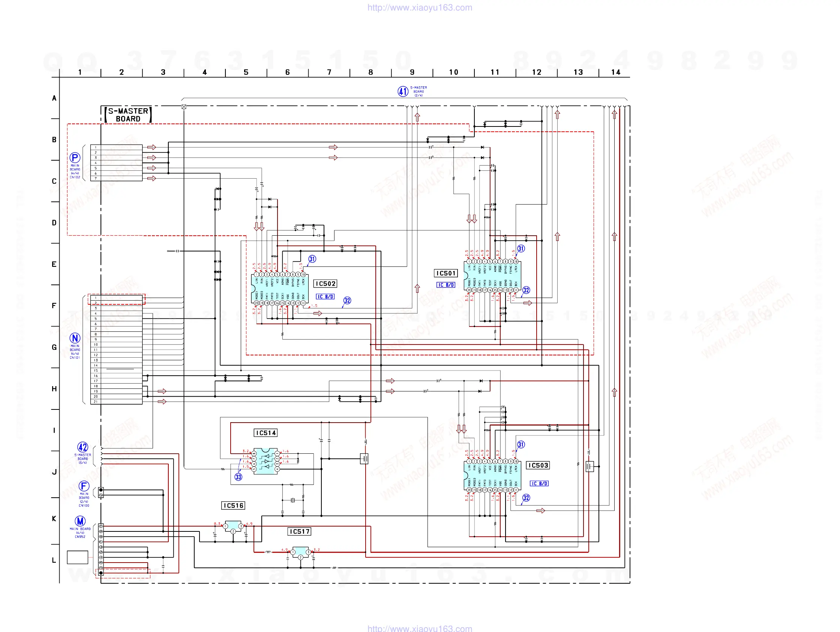
Task: Click the crossed square symbol at top of schematic
Action: [x=184, y=107]
